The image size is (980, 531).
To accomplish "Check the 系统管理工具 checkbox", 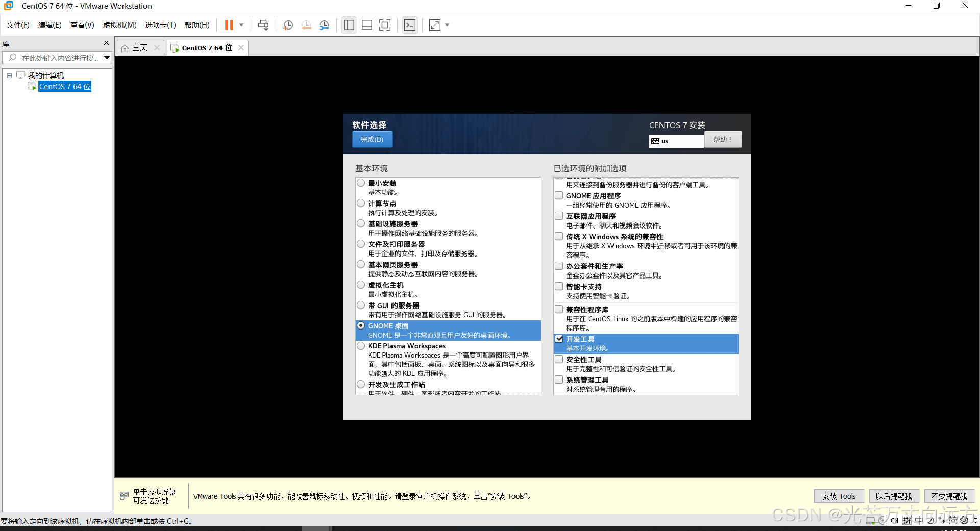I will (x=559, y=380).
